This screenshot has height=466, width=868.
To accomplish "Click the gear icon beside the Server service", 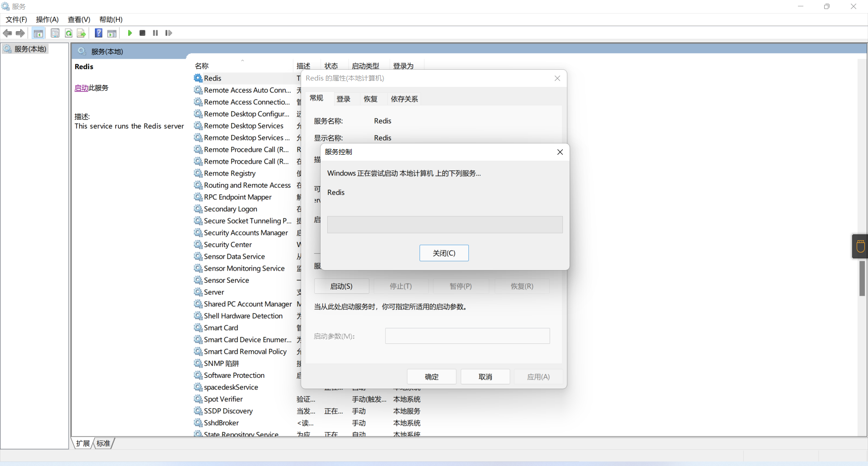I will pos(198,292).
